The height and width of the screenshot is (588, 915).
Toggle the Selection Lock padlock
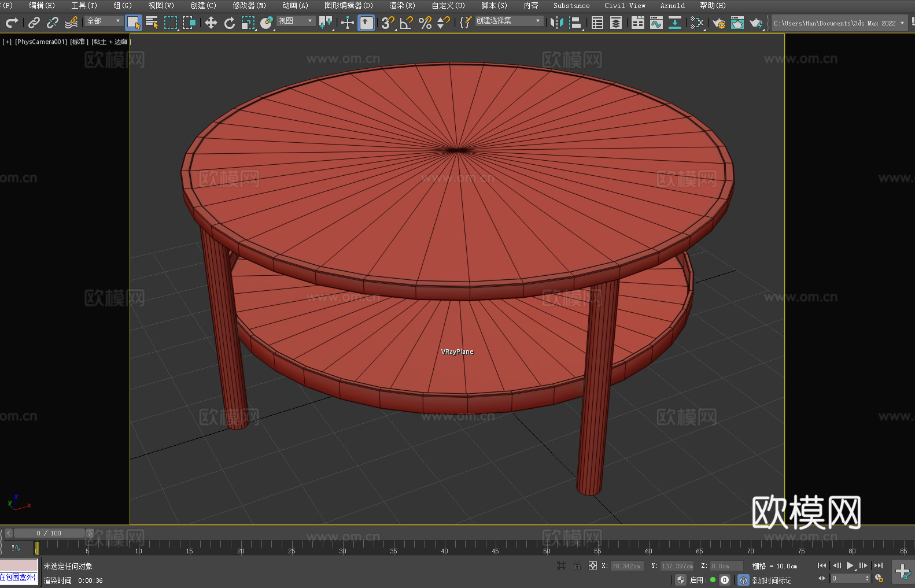tap(577, 565)
